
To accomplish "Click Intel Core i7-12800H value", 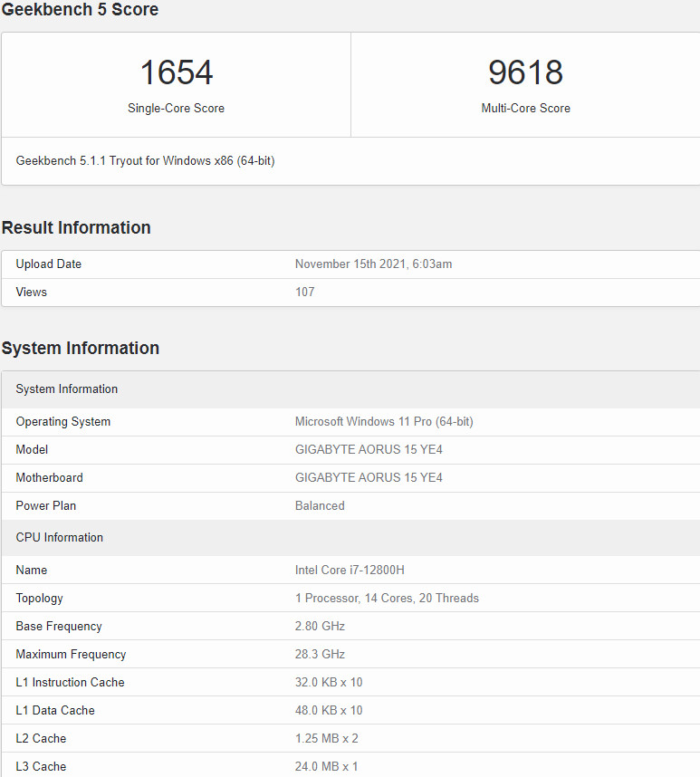I will pyautogui.click(x=350, y=570).
